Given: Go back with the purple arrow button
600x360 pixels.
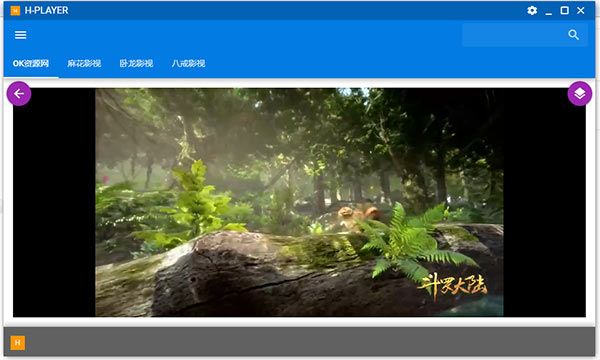Looking at the screenshot, I should [x=19, y=93].
